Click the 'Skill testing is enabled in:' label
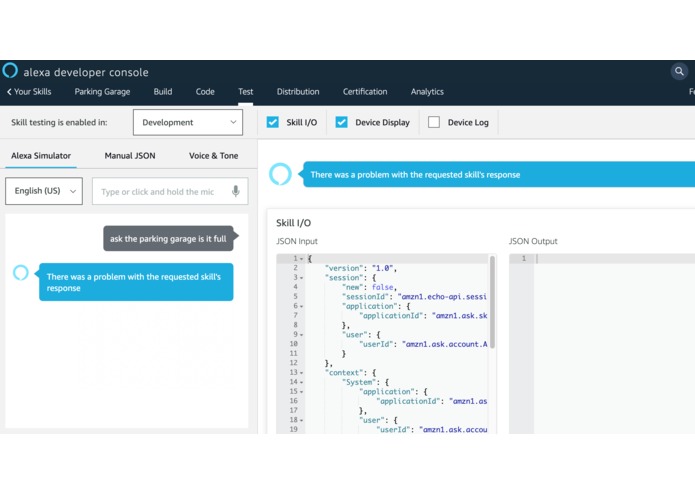Image resolution: width=695 pixels, height=494 pixels. pos(59,122)
